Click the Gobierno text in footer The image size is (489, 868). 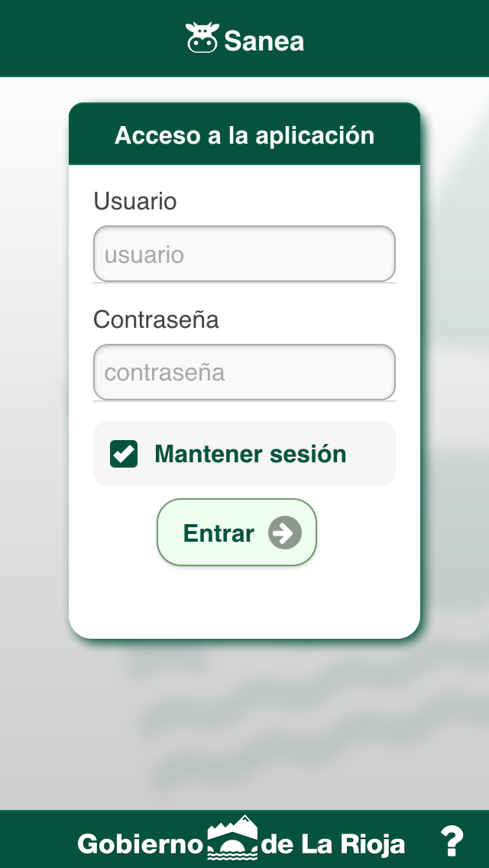141,844
